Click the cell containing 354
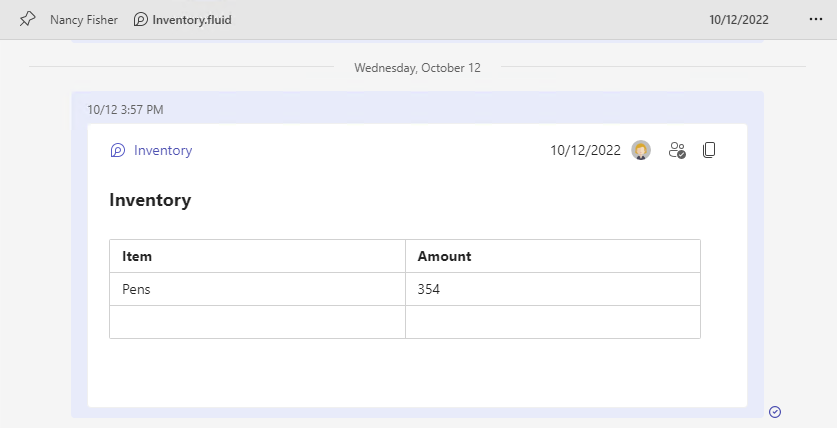837x428 pixels. pyautogui.click(x=553, y=289)
